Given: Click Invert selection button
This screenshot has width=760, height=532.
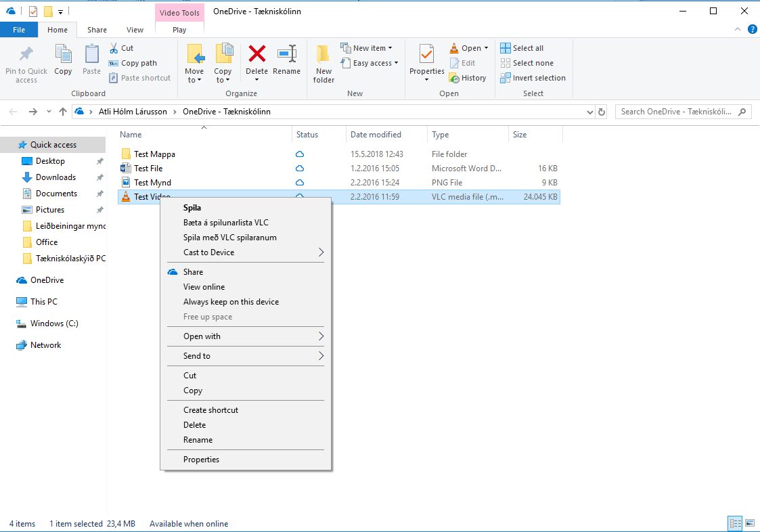Looking at the screenshot, I should [533, 78].
